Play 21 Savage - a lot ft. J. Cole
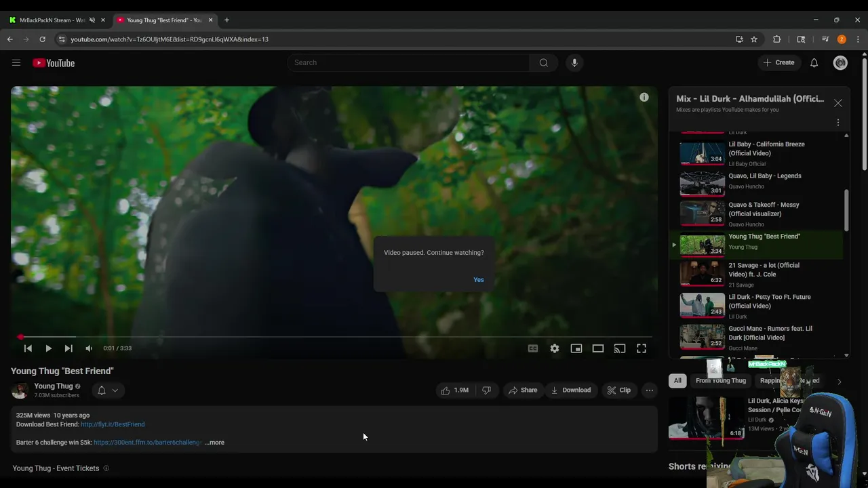 pyautogui.click(x=760, y=274)
